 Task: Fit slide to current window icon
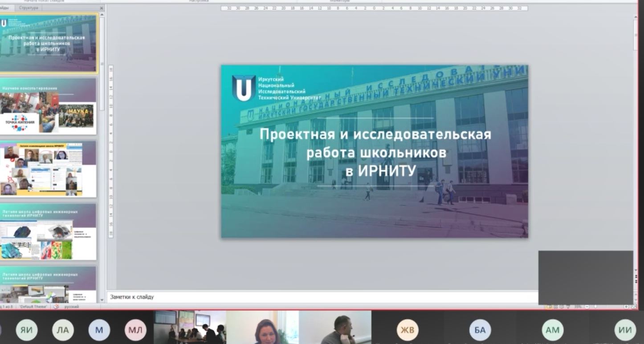[x=634, y=307]
